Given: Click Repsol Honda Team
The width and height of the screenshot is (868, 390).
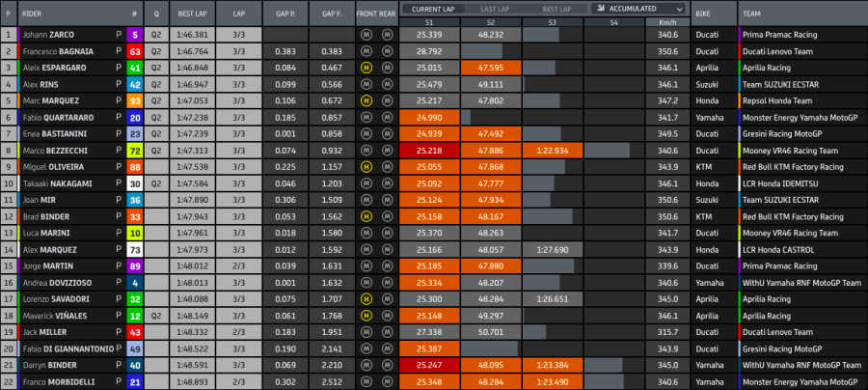Looking at the screenshot, I should 777,100.
